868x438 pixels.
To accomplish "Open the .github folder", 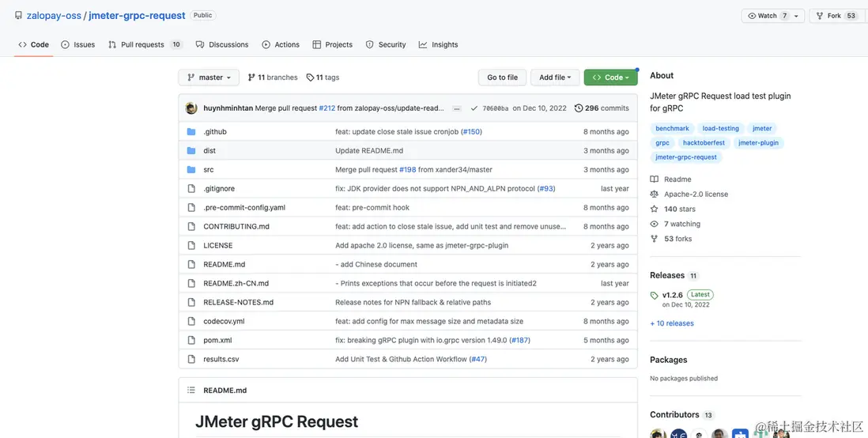I will click(x=215, y=132).
